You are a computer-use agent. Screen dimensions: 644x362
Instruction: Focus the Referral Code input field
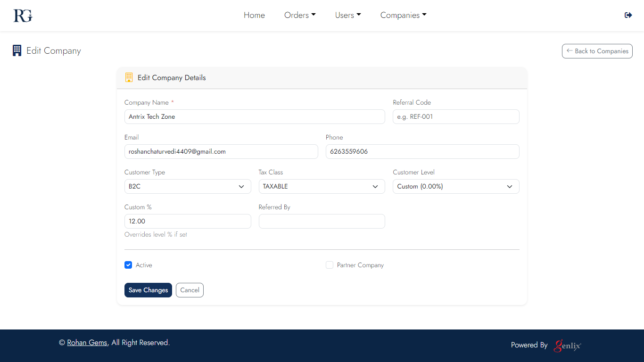pyautogui.click(x=455, y=116)
